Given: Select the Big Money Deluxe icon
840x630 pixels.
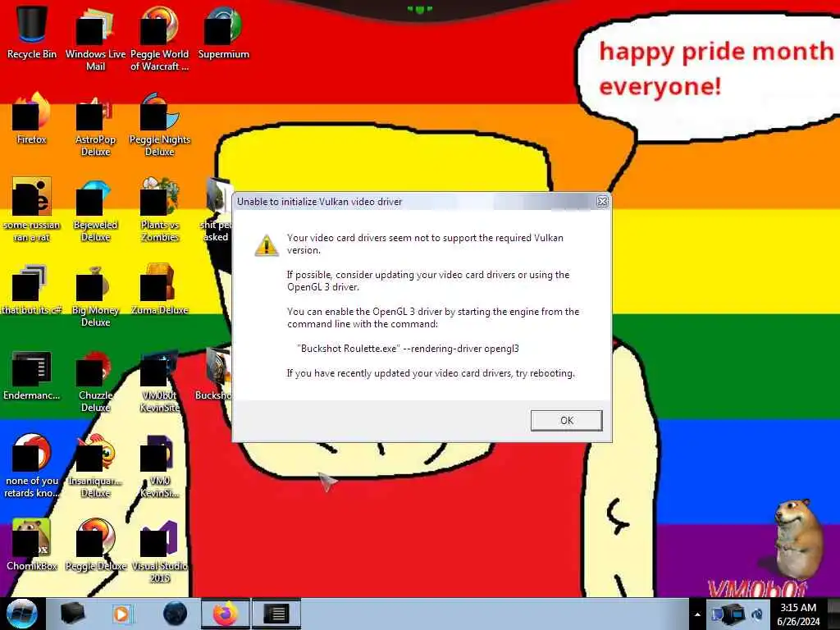Looking at the screenshot, I should [x=95, y=295].
